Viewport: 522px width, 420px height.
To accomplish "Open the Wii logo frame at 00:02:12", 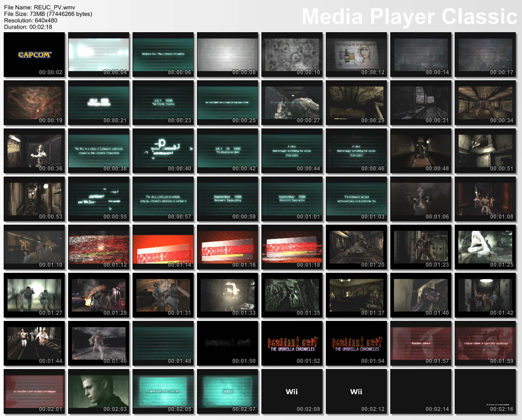I will click(356, 391).
